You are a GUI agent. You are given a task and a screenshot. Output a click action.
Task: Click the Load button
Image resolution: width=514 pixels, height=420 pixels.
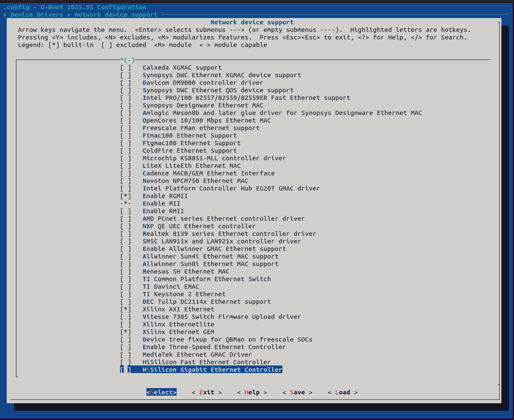(x=343, y=392)
